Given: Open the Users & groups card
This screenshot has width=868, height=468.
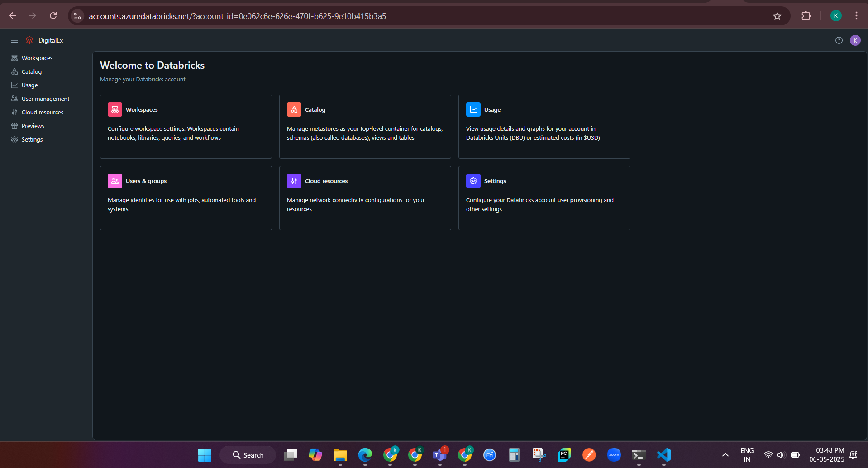Looking at the screenshot, I should [186, 198].
